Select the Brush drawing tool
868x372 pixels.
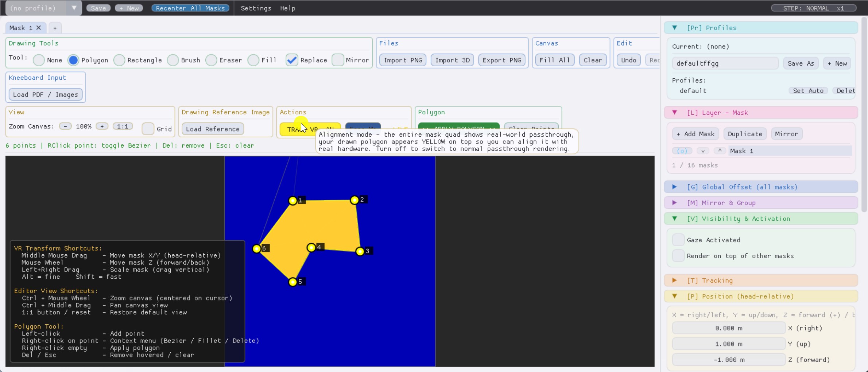pyautogui.click(x=173, y=60)
